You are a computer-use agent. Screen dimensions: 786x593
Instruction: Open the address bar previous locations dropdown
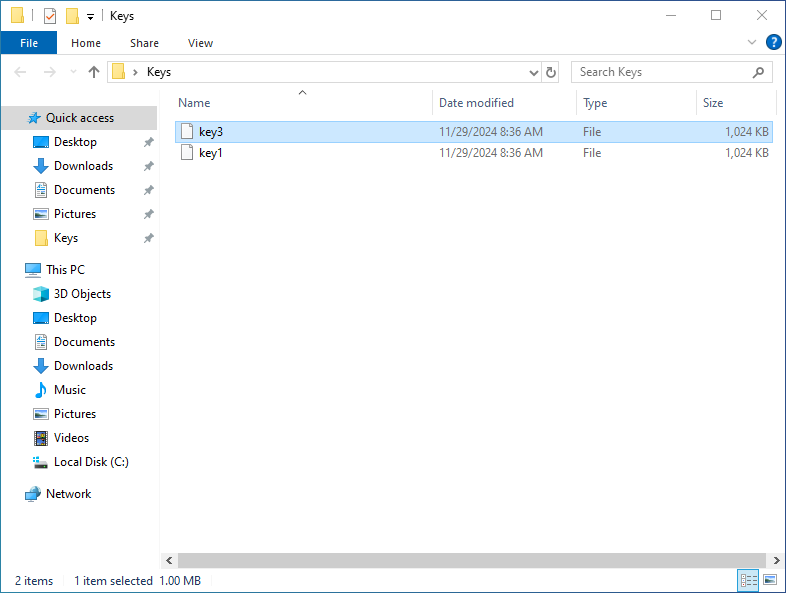coord(534,73)
